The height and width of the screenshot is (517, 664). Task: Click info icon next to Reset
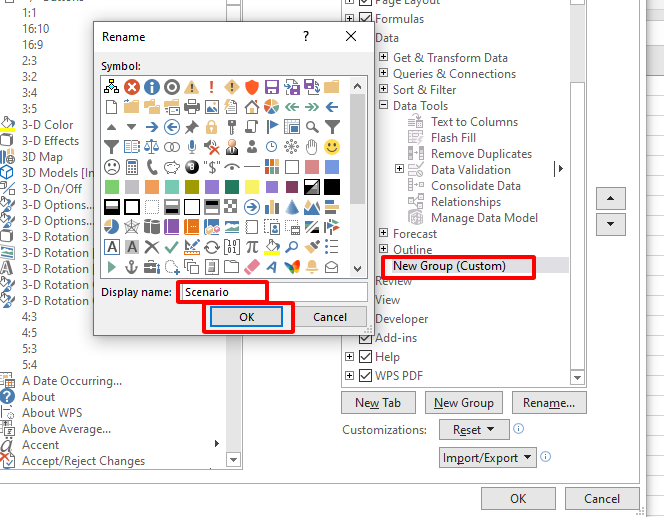pos(518,429)
